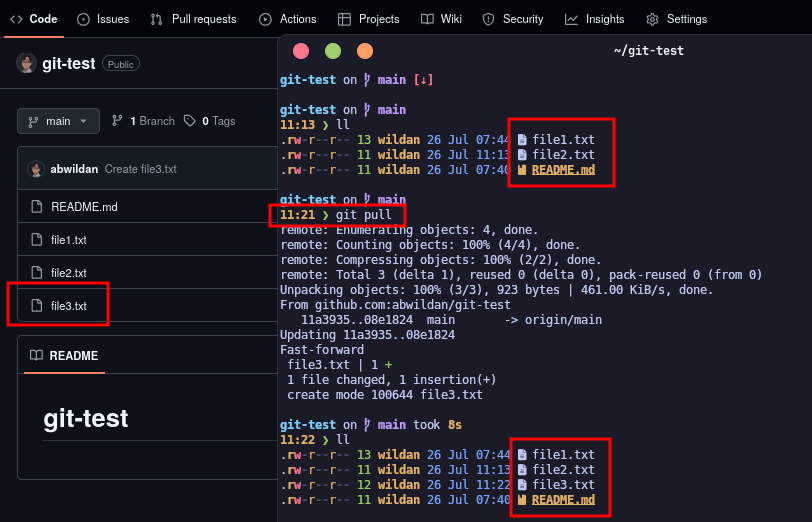View the Insights tab
The width and height of the screenshot is (812, 522).
[x=594, y=19]
